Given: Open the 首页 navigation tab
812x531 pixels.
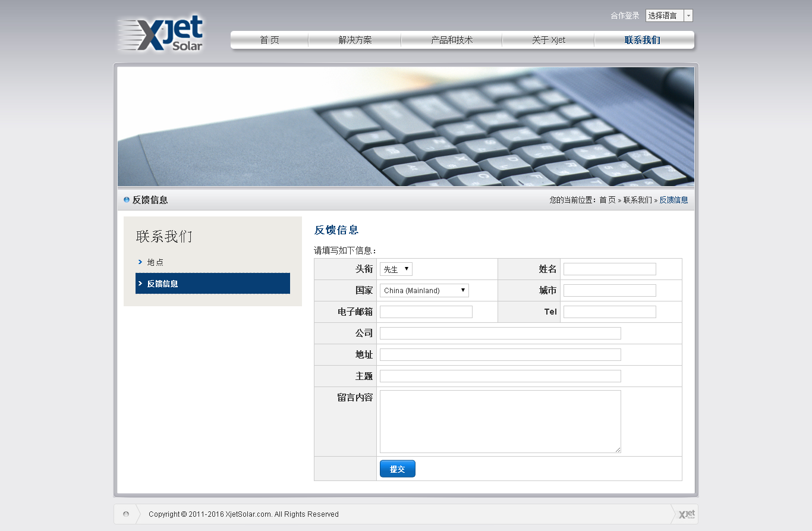Looking at the screenshot, I should pyautogui.click(x=269, y=40).
